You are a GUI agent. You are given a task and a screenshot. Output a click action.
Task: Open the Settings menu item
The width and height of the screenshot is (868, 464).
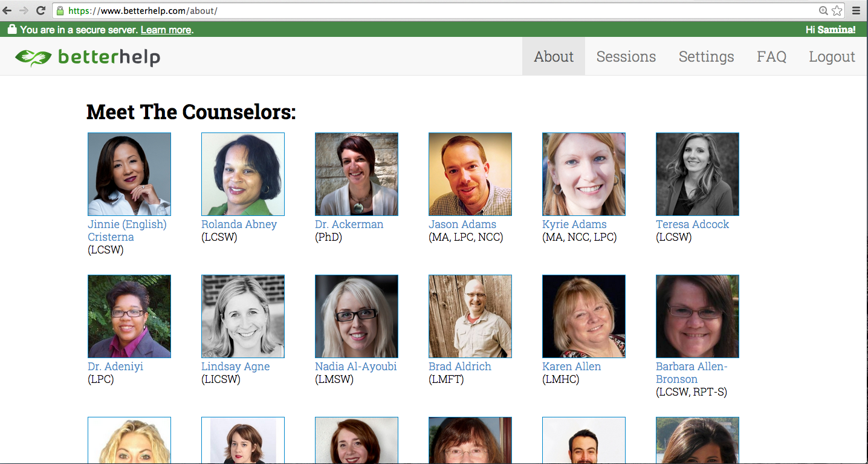[x=706, y=56]
